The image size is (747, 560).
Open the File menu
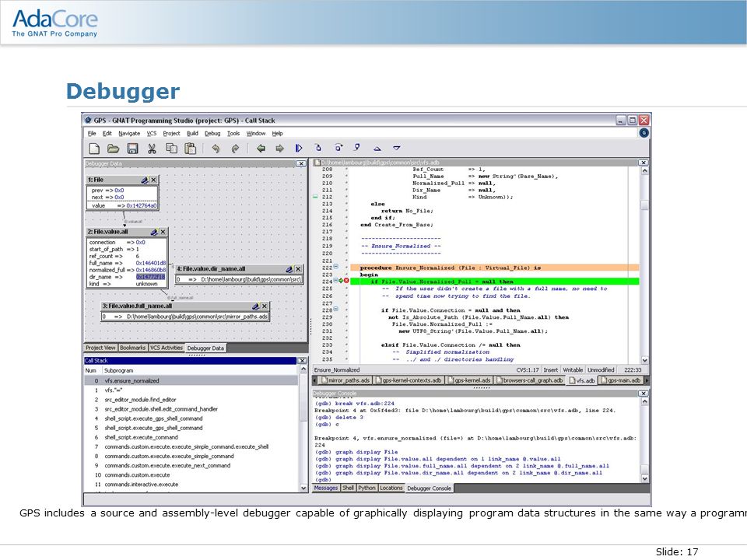[x=92, y=133]
